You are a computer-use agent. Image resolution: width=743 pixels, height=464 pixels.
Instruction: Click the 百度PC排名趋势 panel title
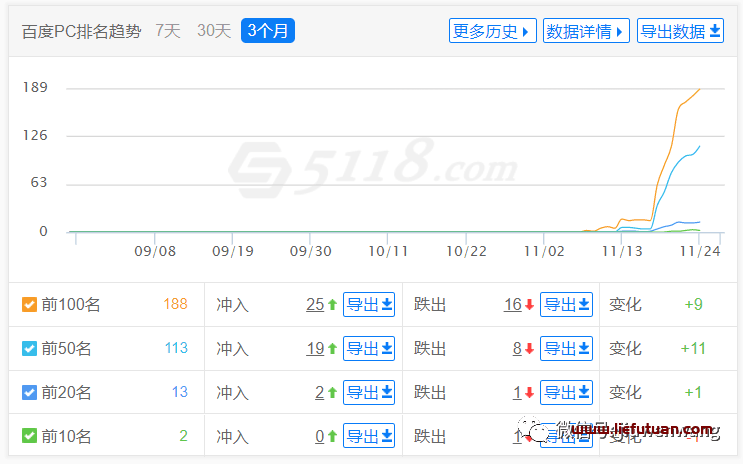pyautogui.click(x=82, y=31)
